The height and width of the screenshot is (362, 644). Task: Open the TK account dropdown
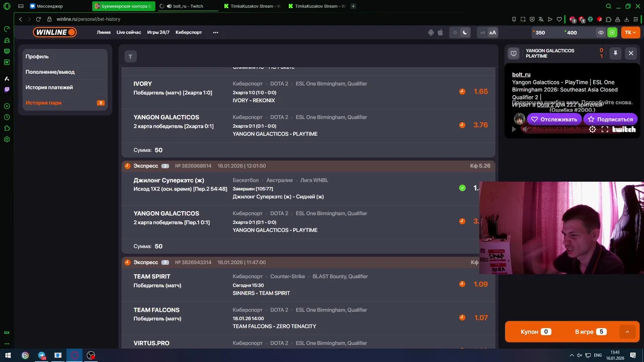point(630,33)
